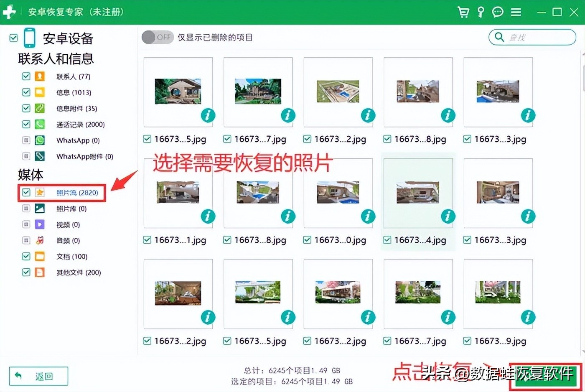The height and width of the screenshot is (392, 585).
Task: Open the hamburger menu in title bar
Action: tap(516, 12)
